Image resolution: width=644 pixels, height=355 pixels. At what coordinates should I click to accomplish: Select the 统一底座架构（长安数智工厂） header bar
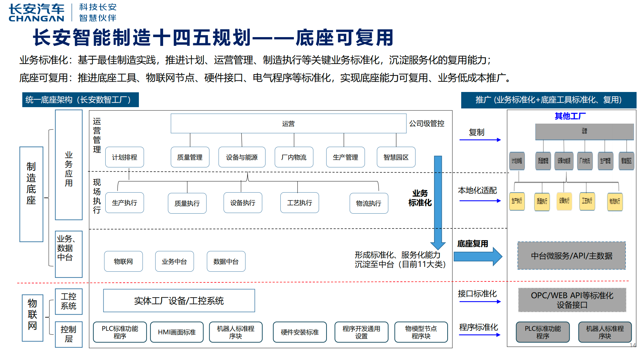80,100
